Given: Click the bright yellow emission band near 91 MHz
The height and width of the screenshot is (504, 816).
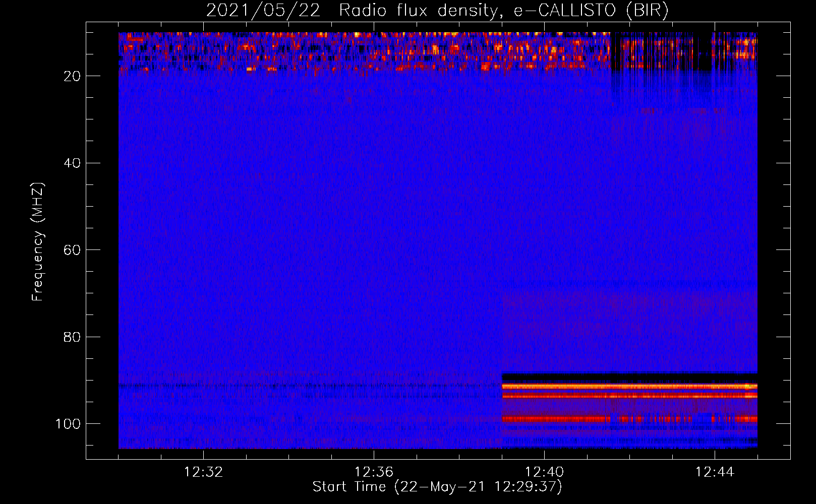Looking at the screenshot, I should 629,387.
